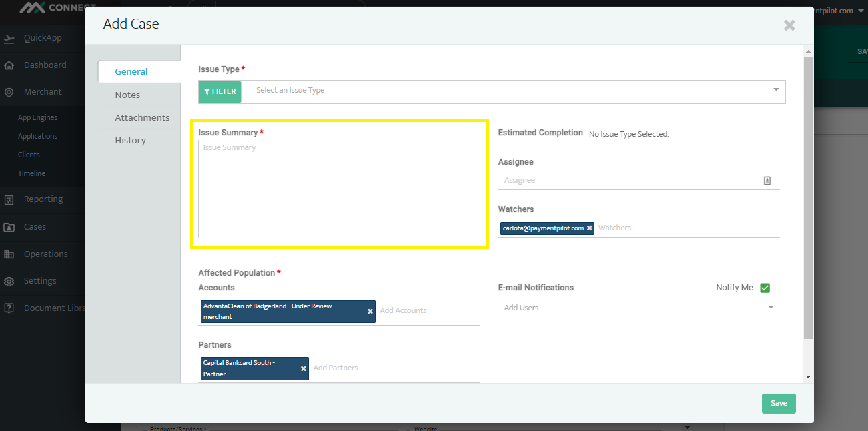Click the Settings gear icon in sidebar
The image size is (868, 431).
9,281
